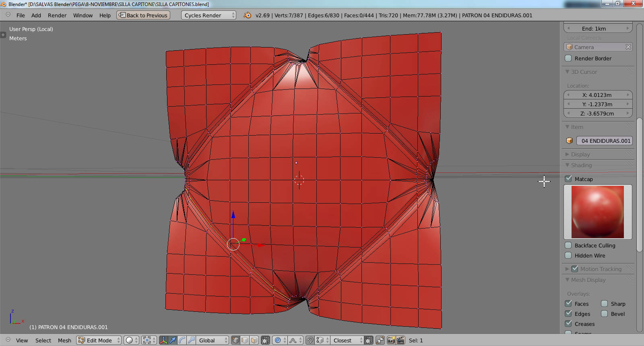
Task: Open the Cycles Render engine dropdown
Action: click(x=208, y=15)
